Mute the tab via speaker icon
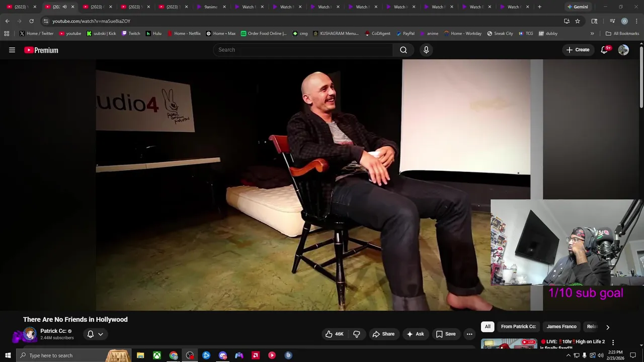This screenshot has height=362, width=644. [64, 7]
